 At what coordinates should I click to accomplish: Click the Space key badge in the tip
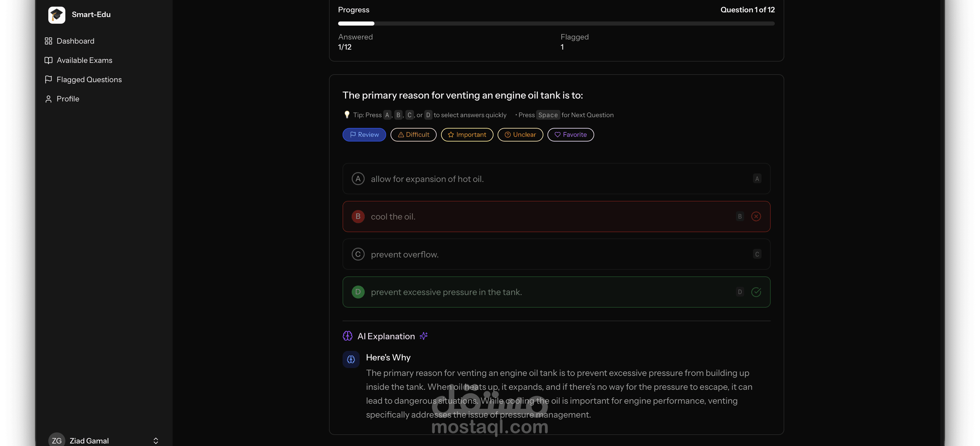pyautogui.click(x=548, y=115)
